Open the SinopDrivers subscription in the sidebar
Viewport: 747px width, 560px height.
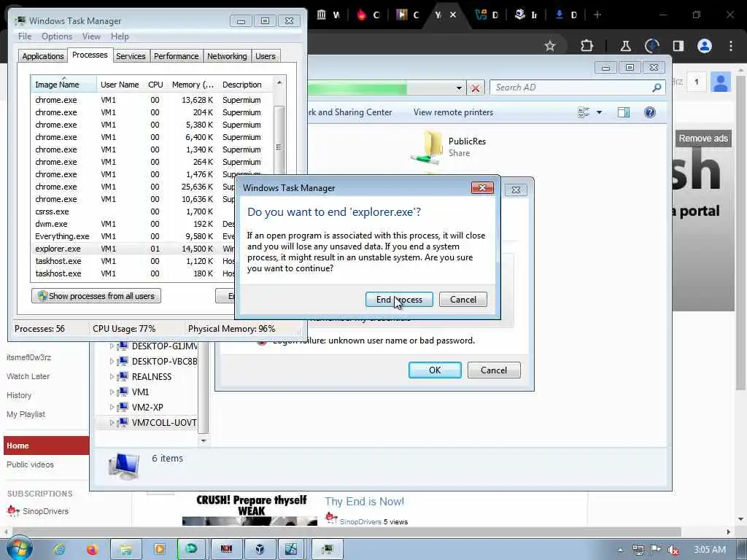pos(38,511)
